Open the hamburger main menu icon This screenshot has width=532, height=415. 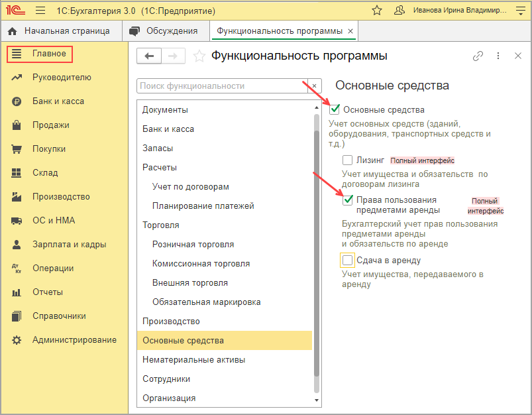(x=40, y=11)
